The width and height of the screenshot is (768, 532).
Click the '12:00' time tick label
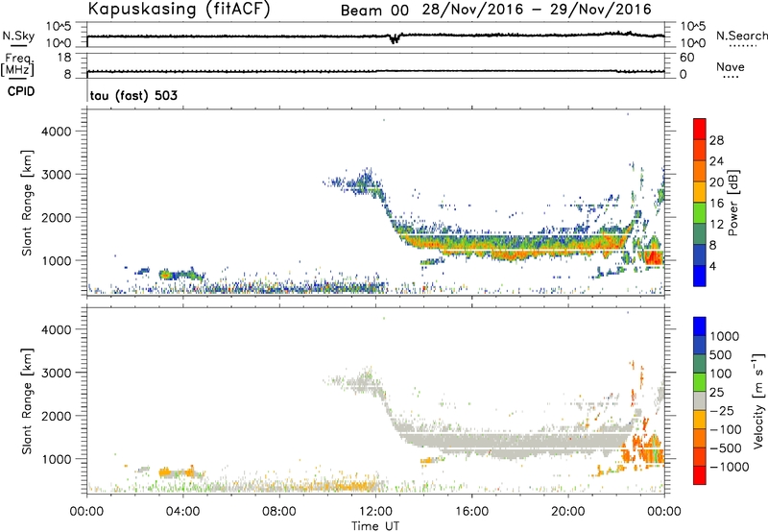pyautogui.click(x=375, y=512)
